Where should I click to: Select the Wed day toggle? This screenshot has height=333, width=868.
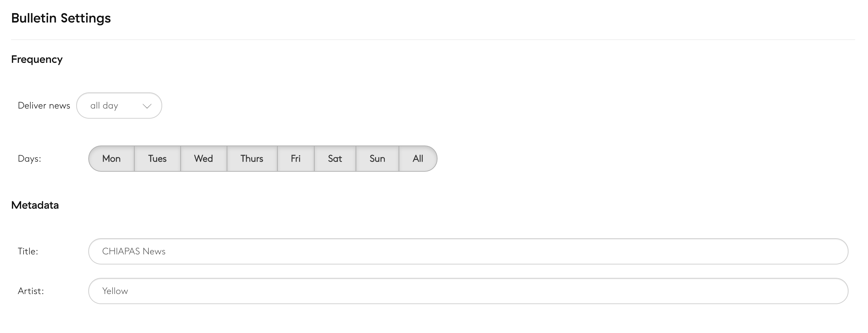coord(203,158)
